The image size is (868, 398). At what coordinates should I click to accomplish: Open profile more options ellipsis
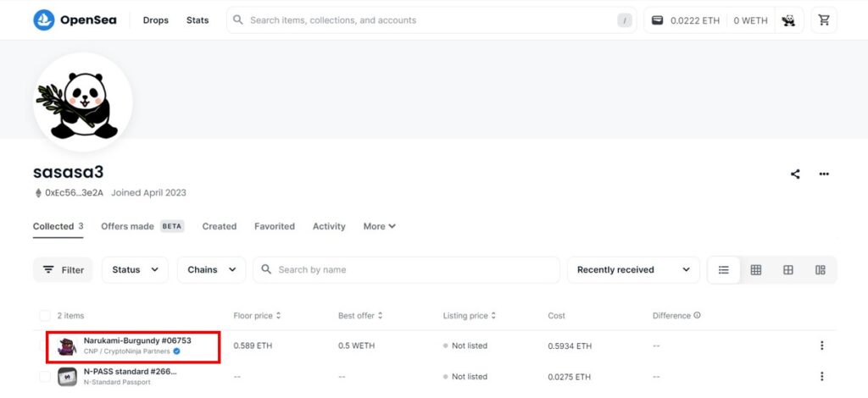[x=824, y=174]
